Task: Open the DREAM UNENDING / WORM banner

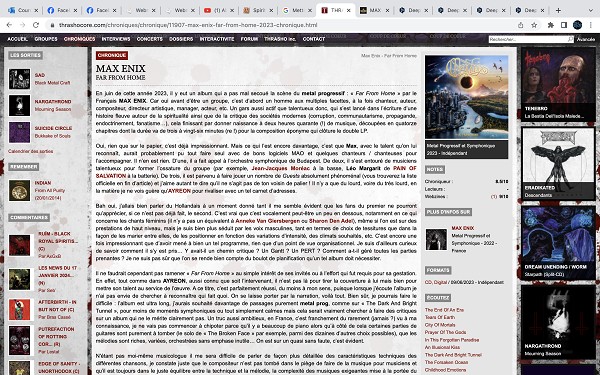Action: (558, 243)
